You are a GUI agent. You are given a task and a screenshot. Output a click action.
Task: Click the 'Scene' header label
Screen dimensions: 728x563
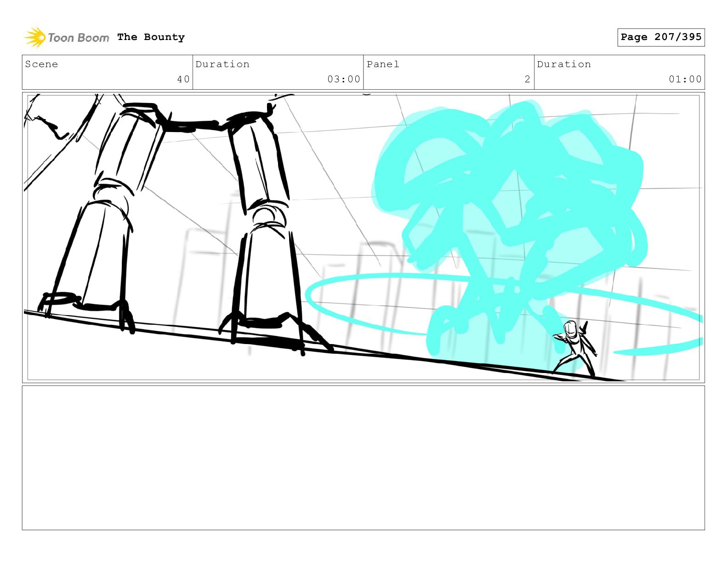[x=41, y=64]
